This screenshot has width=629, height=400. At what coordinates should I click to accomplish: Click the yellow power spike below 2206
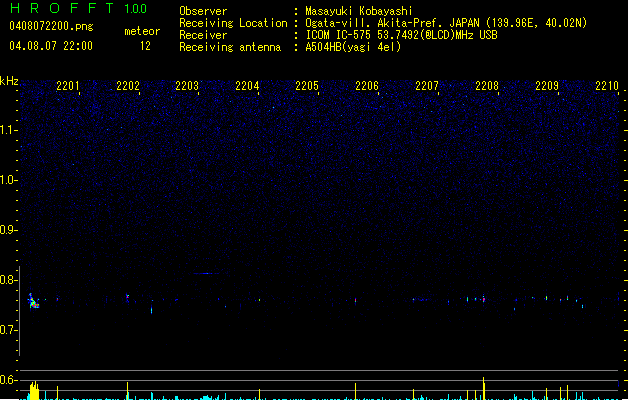[x=355, y=391]
